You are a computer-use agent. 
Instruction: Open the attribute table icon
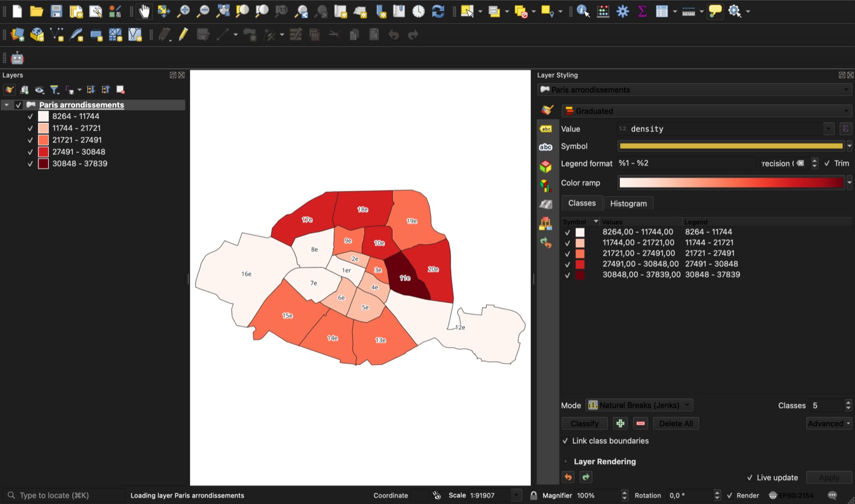[x=662, y=11]
